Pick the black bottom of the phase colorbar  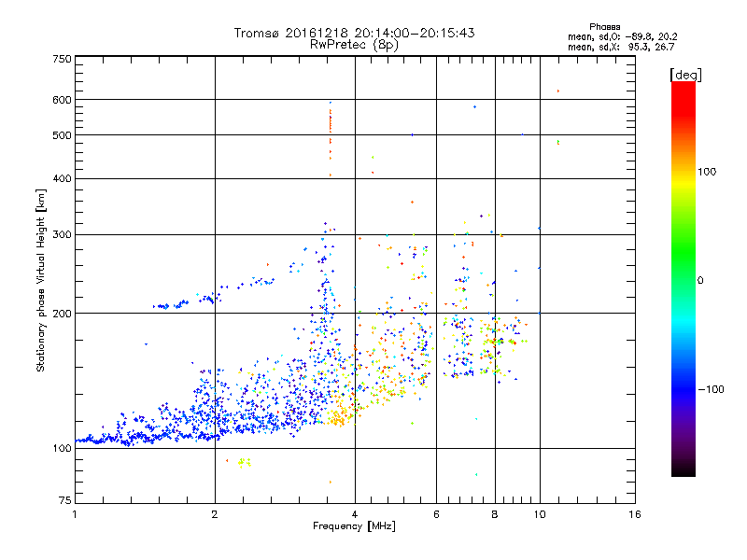click(684, 469)
